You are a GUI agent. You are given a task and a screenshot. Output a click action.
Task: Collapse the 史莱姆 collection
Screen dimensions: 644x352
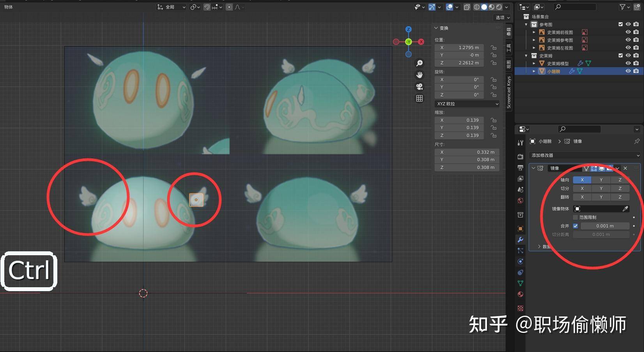(x=526, y=55)
